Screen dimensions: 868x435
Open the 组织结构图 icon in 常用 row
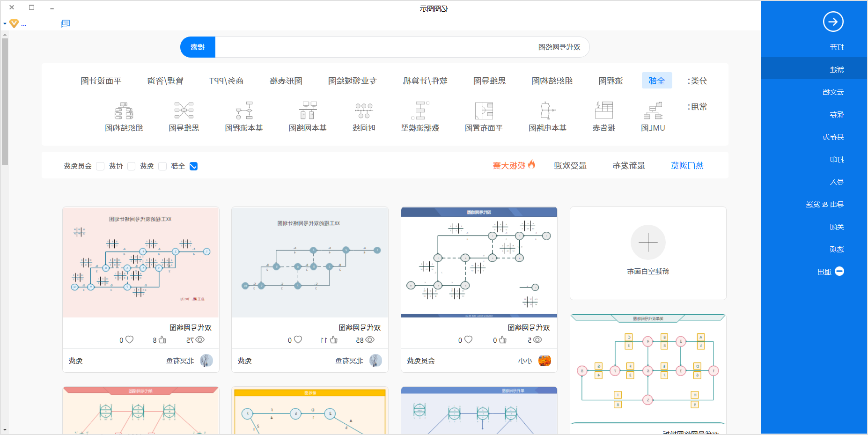point(124,111)
